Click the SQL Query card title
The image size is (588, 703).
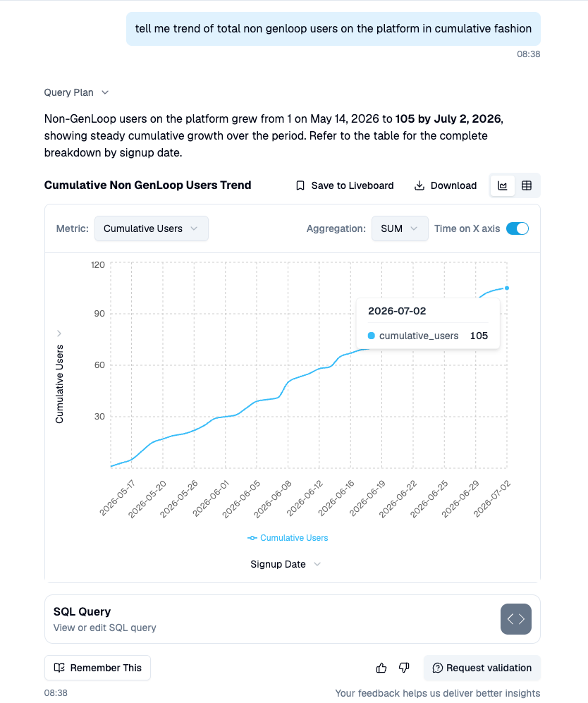point(82,611)
